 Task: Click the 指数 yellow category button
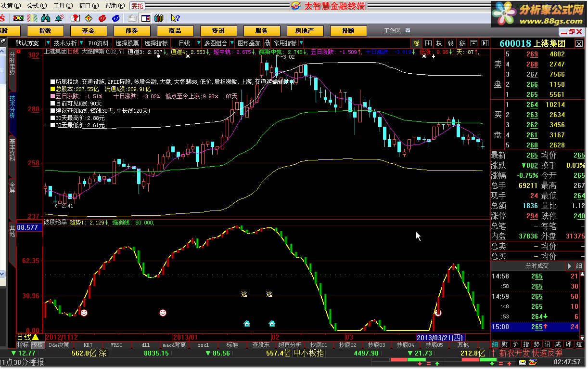click(45, 30)
